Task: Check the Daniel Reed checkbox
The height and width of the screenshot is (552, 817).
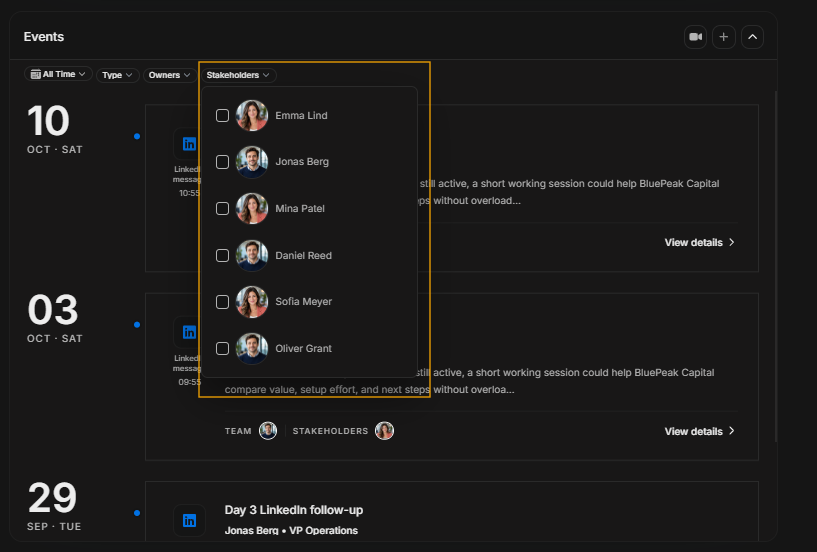Action: click(x=222, y=255)
